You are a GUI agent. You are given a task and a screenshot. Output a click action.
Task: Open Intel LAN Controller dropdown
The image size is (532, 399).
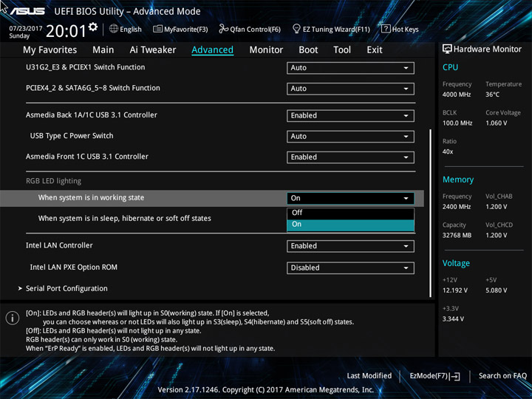350,246
